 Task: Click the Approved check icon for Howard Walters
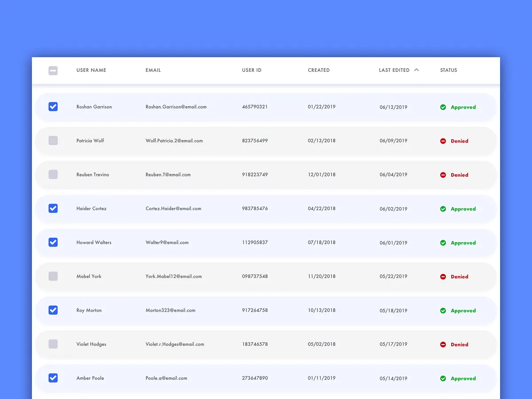click(443, 243)
